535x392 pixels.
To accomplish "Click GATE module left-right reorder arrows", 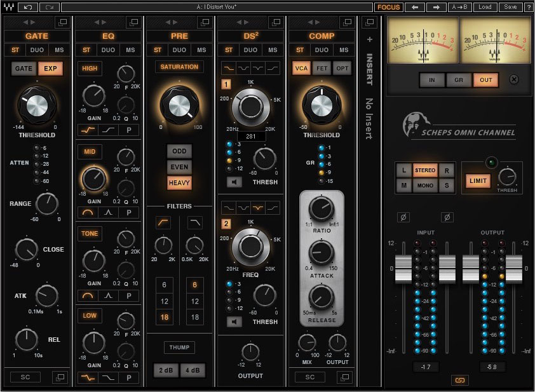I will click(29, 22).
